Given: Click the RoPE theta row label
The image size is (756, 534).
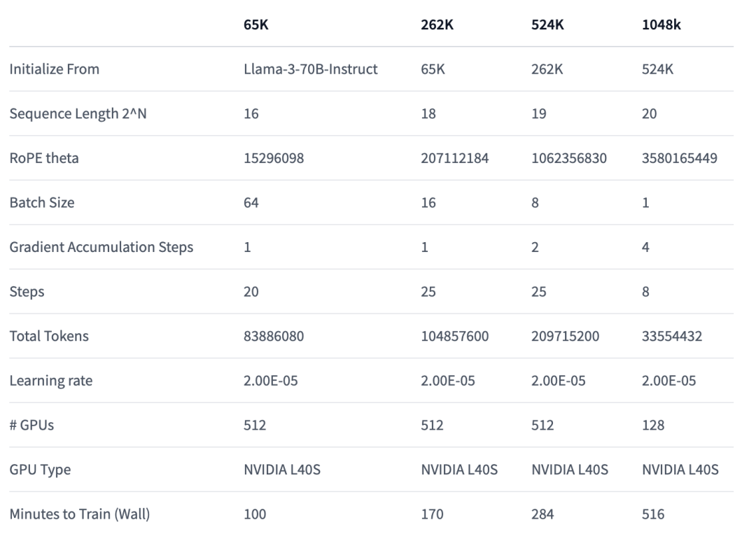Looking at the screenshot, I should tap(44, 158).
